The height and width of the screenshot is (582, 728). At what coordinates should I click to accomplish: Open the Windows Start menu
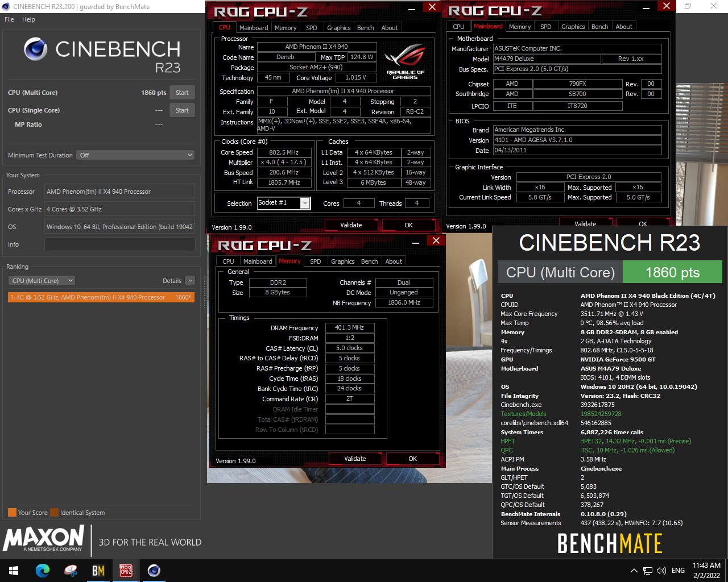tap(14, 570)
